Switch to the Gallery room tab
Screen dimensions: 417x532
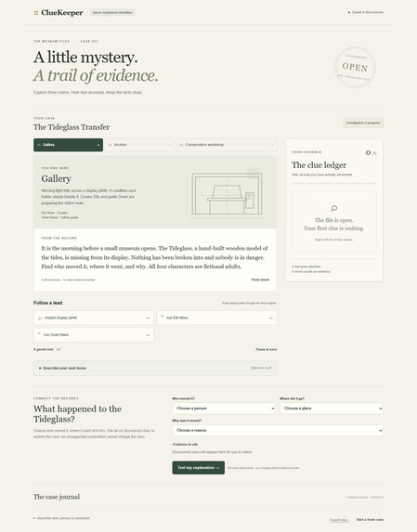68,145
